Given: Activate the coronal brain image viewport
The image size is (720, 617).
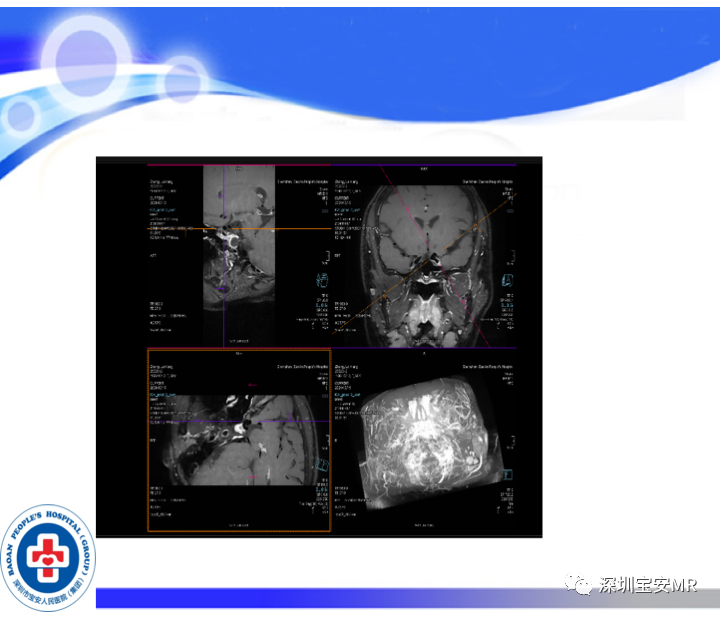Looking at the screenshot, I should pyautogui.click(x=424, y=256).
